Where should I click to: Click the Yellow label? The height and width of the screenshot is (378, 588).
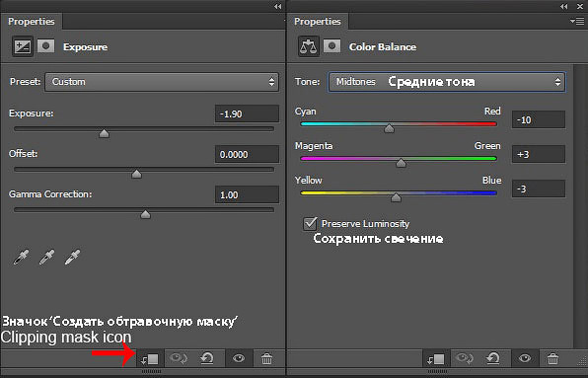point(308,181)
